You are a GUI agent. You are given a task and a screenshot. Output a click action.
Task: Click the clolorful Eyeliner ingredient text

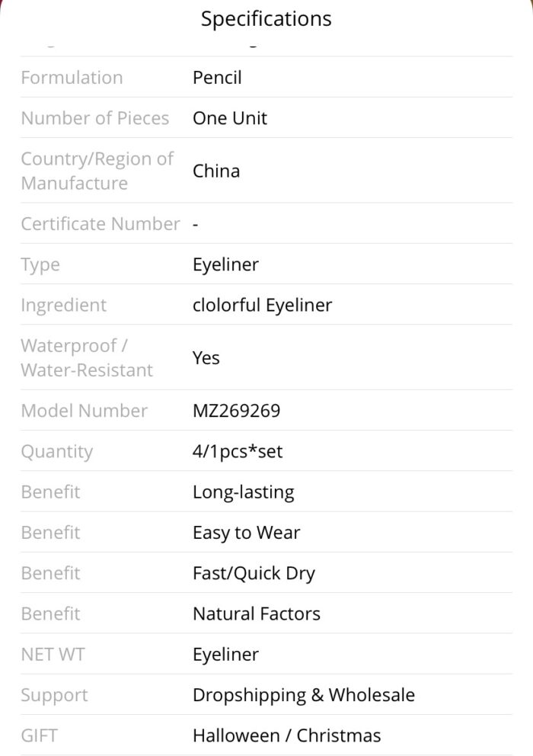pyautogui.click(x=262, y=305)
